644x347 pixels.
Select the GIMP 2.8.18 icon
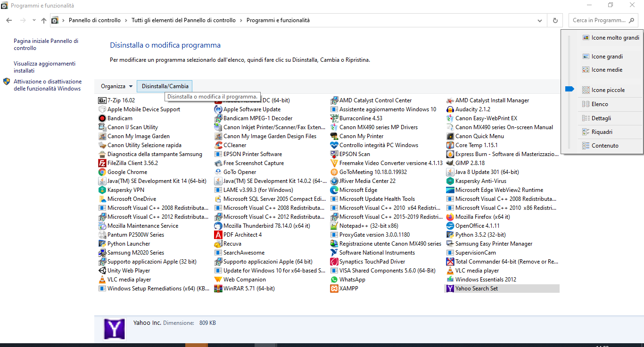point(450,163)
